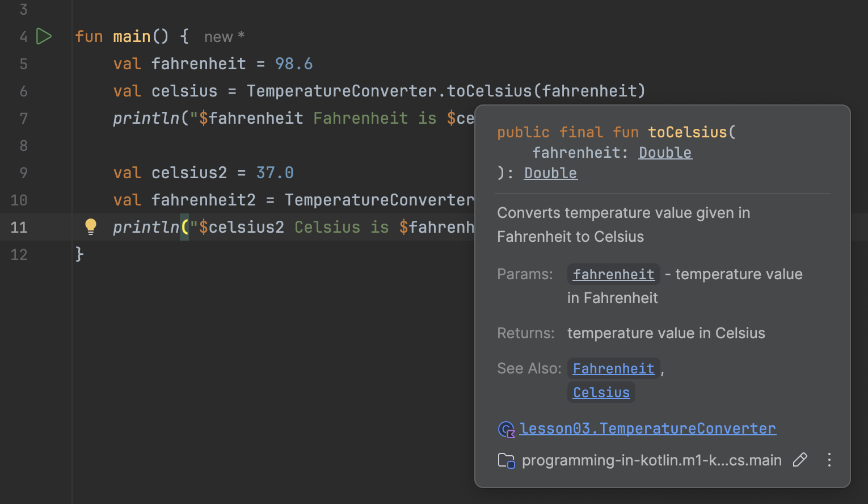The width and height of the screenshot is (868, 504).
Task: Click the package icon next to the module path
Action: [x=505, y=460]
